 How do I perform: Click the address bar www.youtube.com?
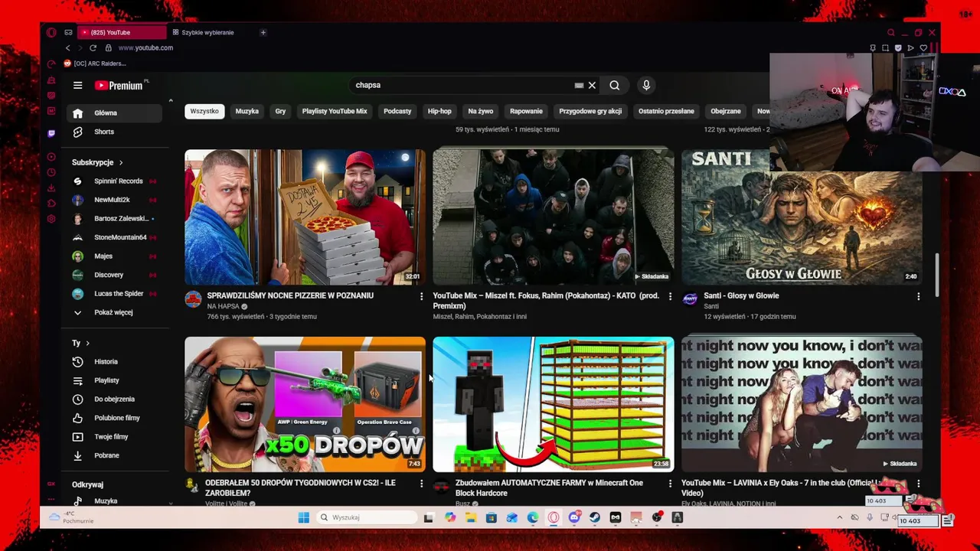click(145, 47)
